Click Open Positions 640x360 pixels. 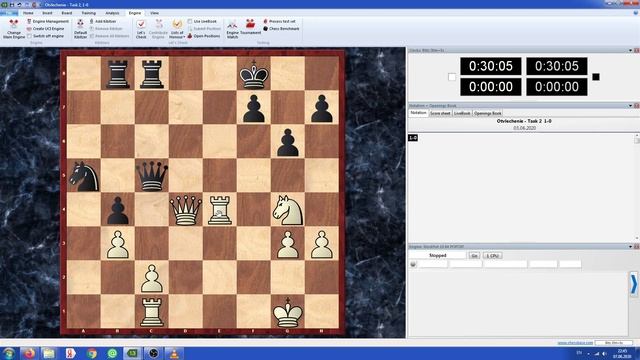(x=204, y=36)
